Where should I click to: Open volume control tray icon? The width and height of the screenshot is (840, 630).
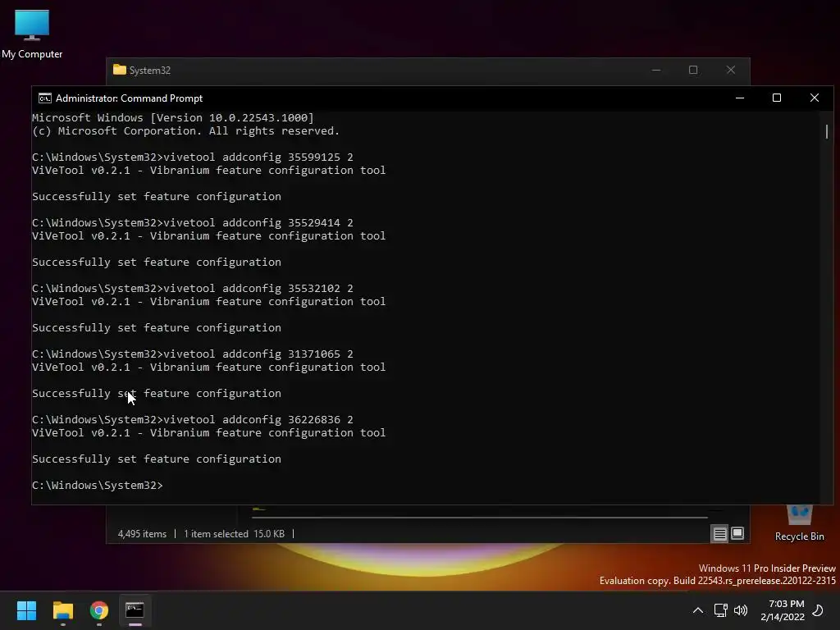pyautogui.click(x=741, y=610)
